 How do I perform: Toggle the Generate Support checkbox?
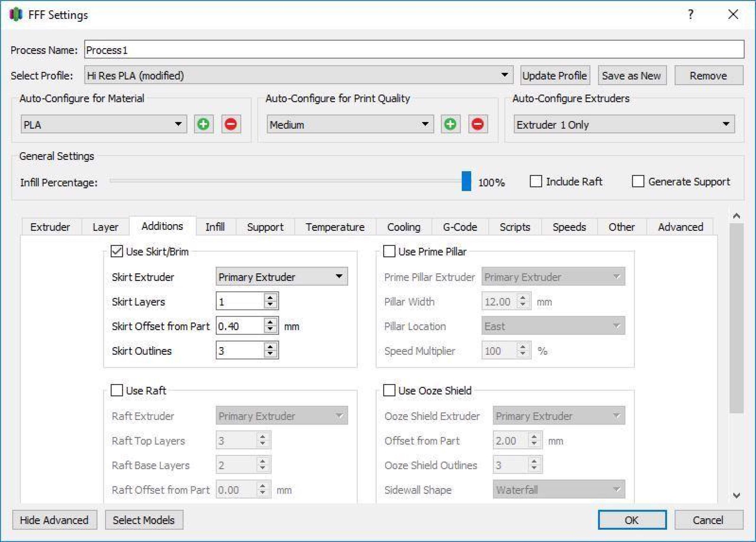(638, 182)
